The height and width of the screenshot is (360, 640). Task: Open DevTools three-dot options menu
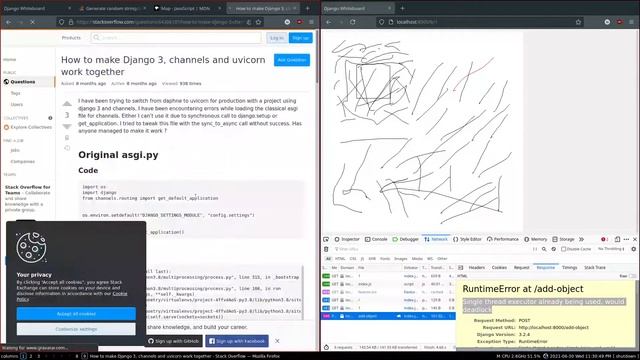(626, 239)
